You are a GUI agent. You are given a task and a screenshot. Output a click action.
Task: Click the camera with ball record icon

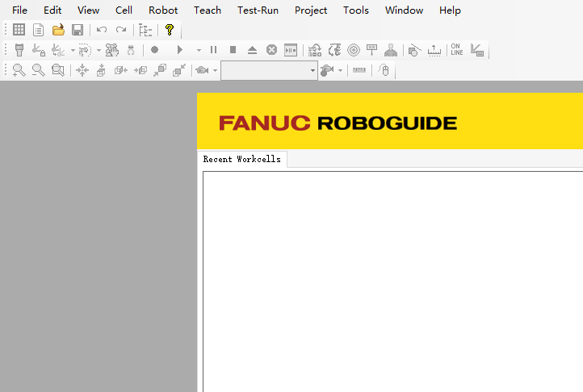(x=327, y=70)
